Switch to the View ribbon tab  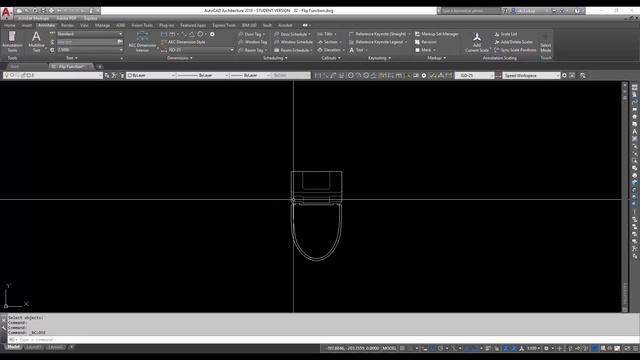[84, 25]
